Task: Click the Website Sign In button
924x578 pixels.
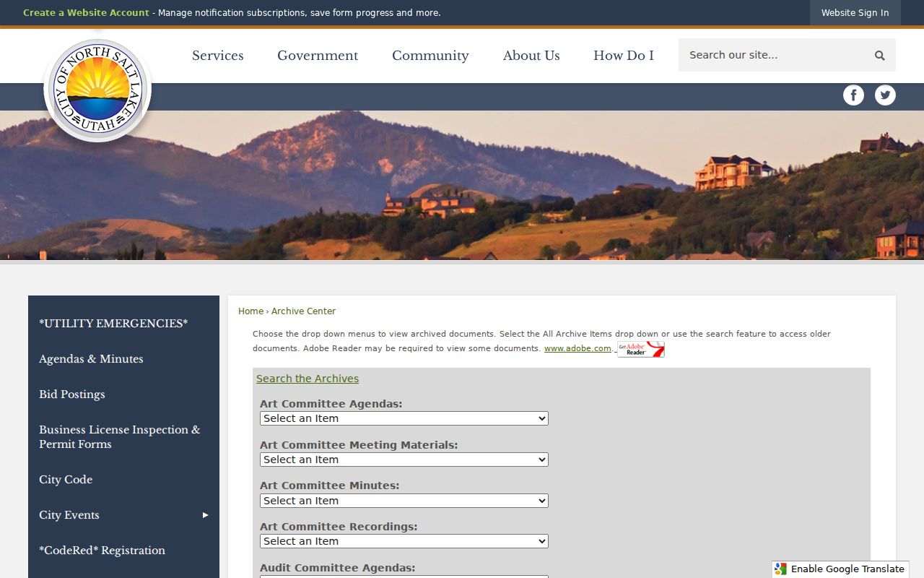Action: coord(855,13)
